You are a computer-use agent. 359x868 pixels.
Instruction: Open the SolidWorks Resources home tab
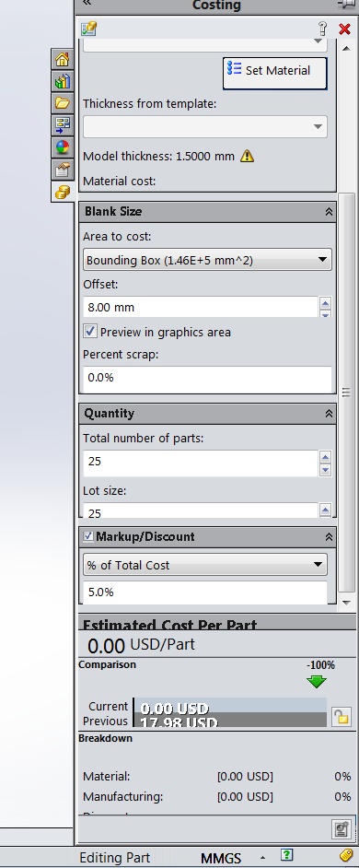coord(63,59)
